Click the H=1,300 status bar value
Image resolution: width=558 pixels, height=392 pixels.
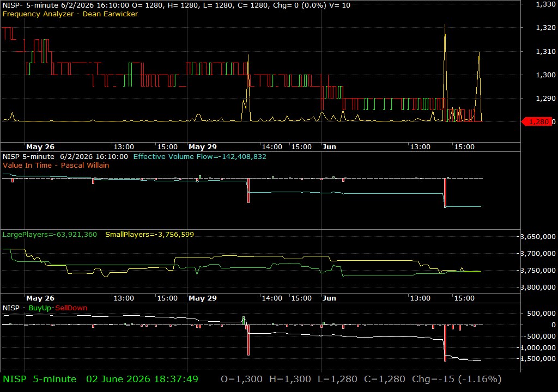[x=290, y=379]
